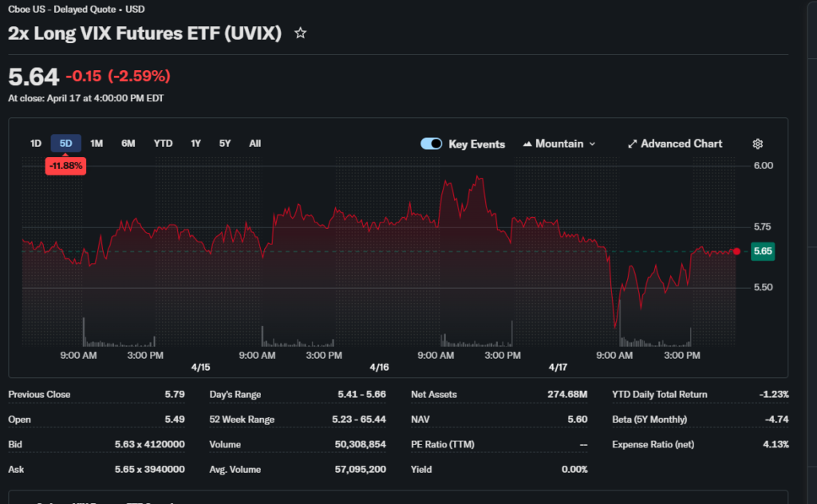Click the red current-price dot on chart

[736, 251]
